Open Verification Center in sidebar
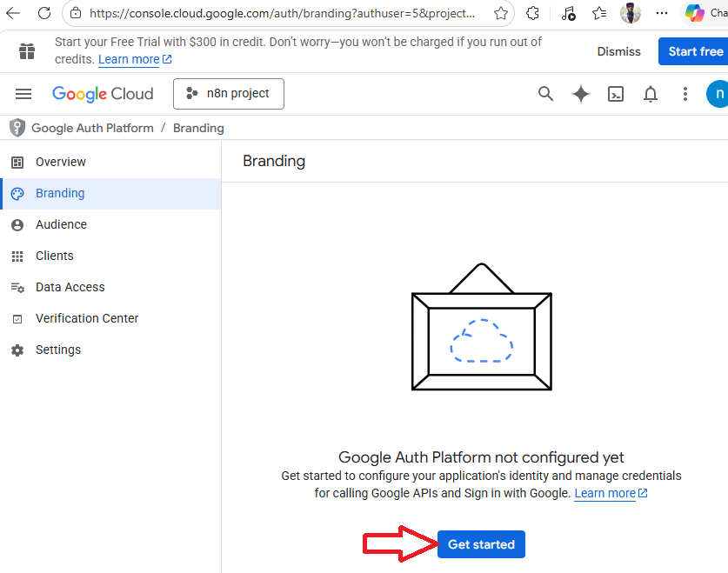 coord(86,318)
